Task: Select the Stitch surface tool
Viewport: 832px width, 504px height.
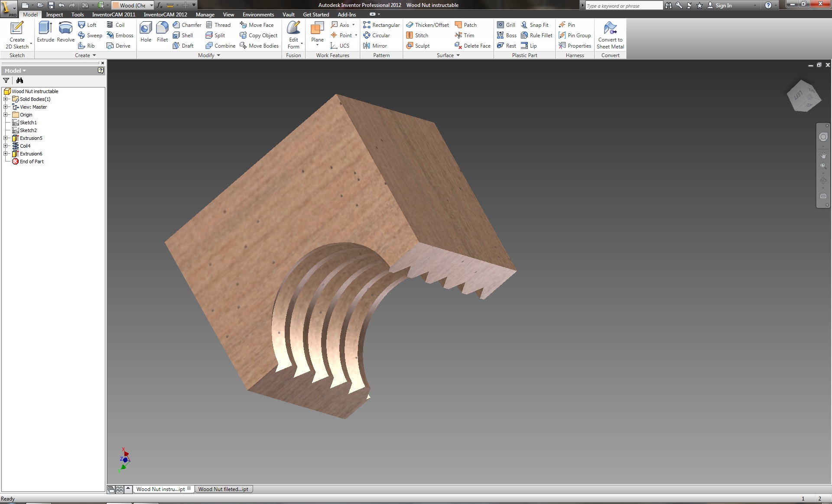Action: click(417, 35)
